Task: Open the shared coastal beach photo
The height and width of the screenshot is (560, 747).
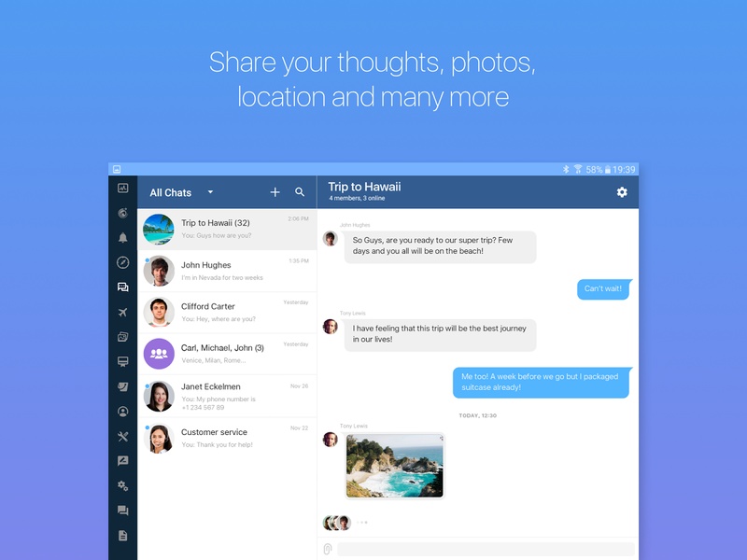Action: tap(394, 466)
